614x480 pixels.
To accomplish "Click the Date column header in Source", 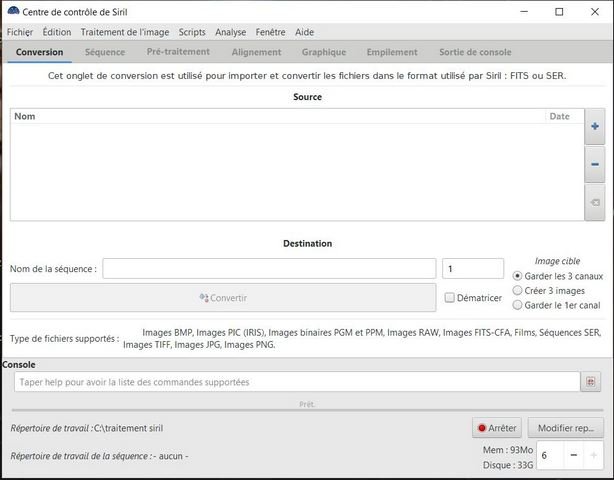I will [x=564, y=116].
